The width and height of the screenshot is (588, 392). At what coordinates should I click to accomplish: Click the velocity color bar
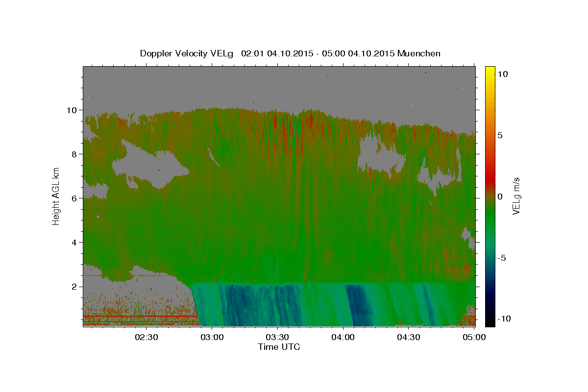490,196
